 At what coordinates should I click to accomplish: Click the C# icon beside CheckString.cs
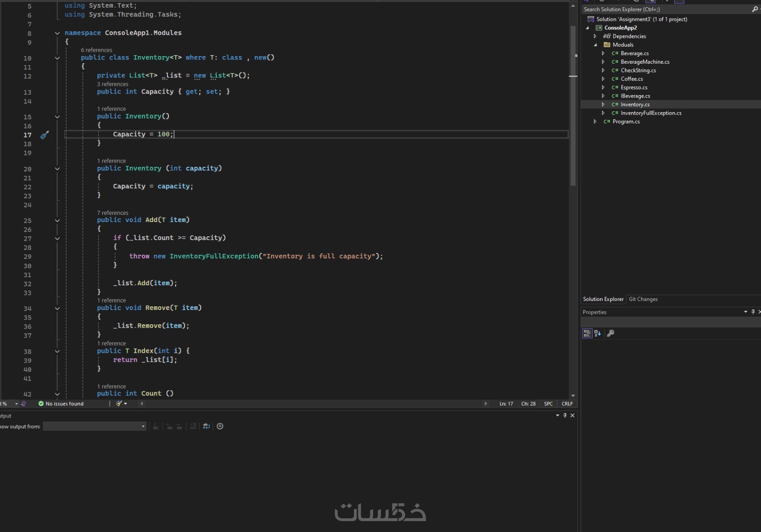(x=615, y=70)
